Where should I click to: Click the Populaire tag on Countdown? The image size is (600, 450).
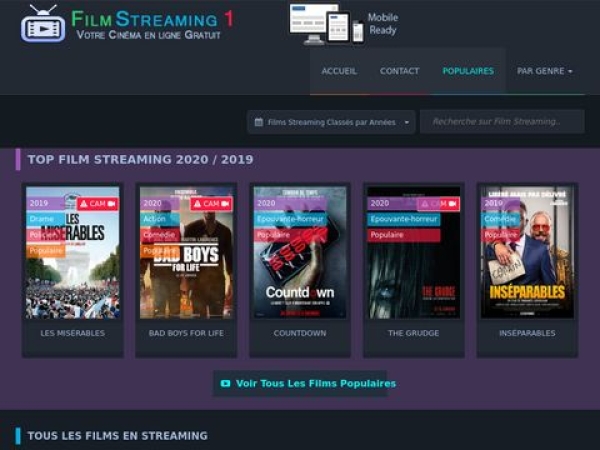point(290,235)
